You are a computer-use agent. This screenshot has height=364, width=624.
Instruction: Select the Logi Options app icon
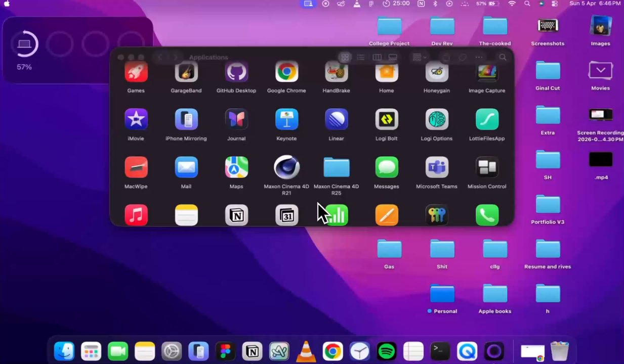click(x=437, y=120)
